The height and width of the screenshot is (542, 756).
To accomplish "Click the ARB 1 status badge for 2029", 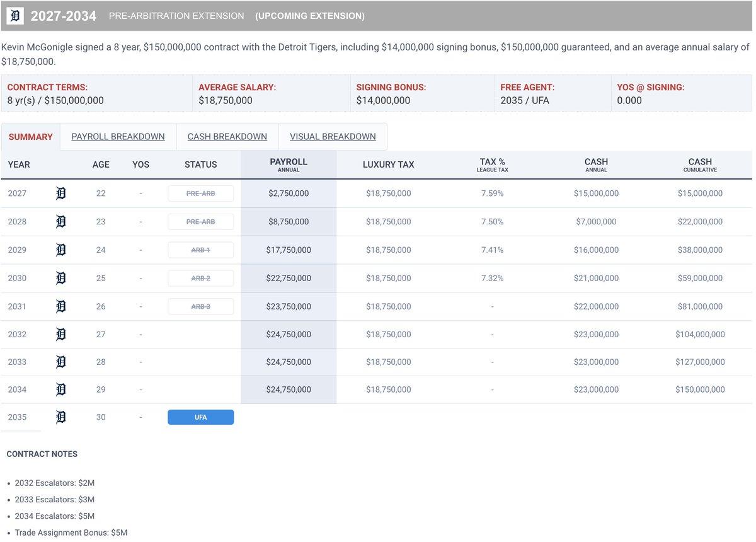I will [200, 250].
